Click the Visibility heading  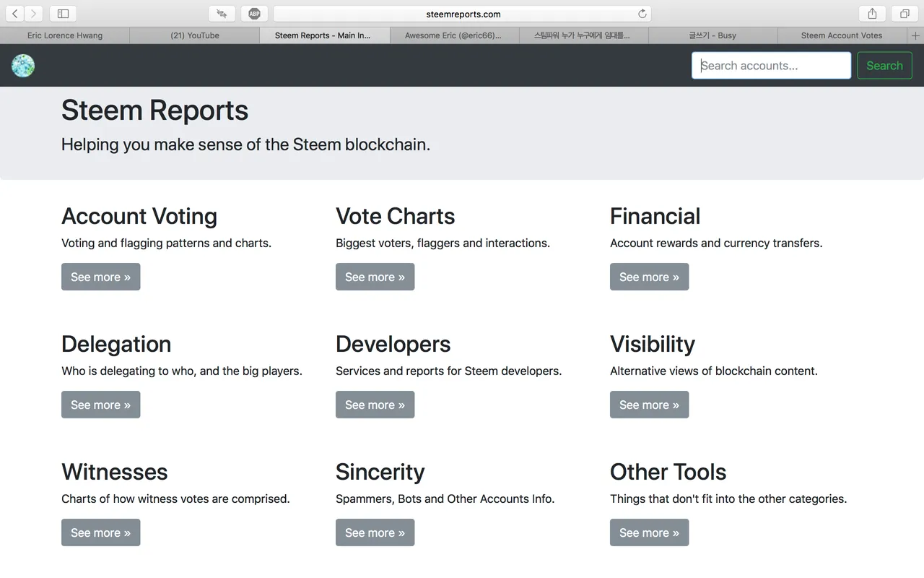[653, 344]
